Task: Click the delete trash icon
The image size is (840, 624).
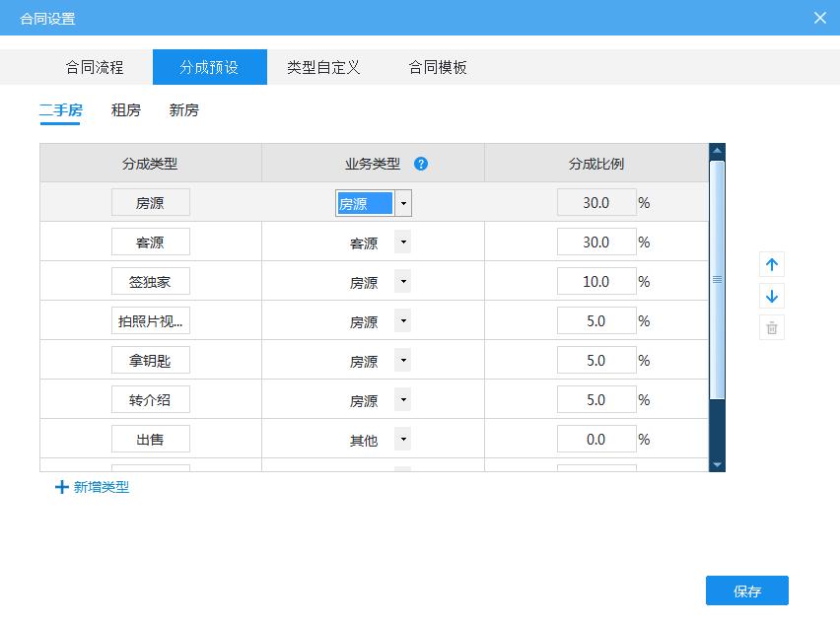Action: click(x=772, y=327)
